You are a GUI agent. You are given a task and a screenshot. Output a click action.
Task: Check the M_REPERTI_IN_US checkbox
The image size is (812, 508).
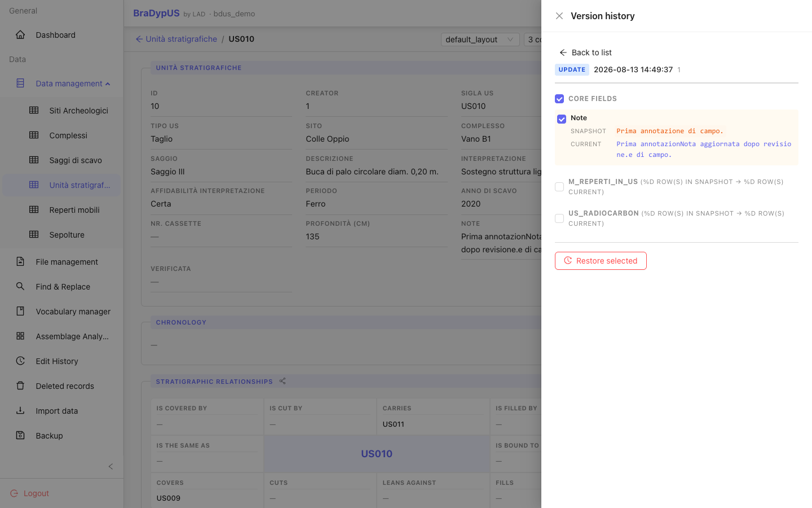pos(559,187)
